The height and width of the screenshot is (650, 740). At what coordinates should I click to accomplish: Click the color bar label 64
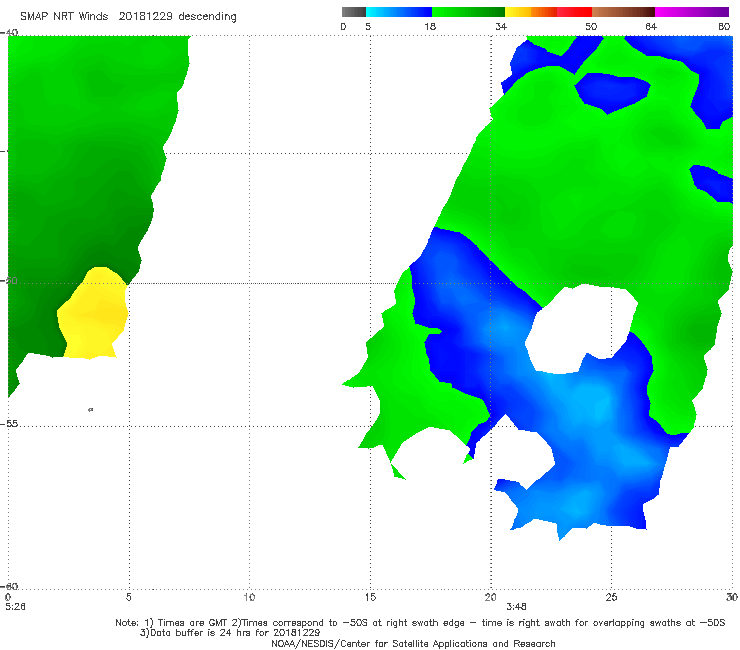651,26
